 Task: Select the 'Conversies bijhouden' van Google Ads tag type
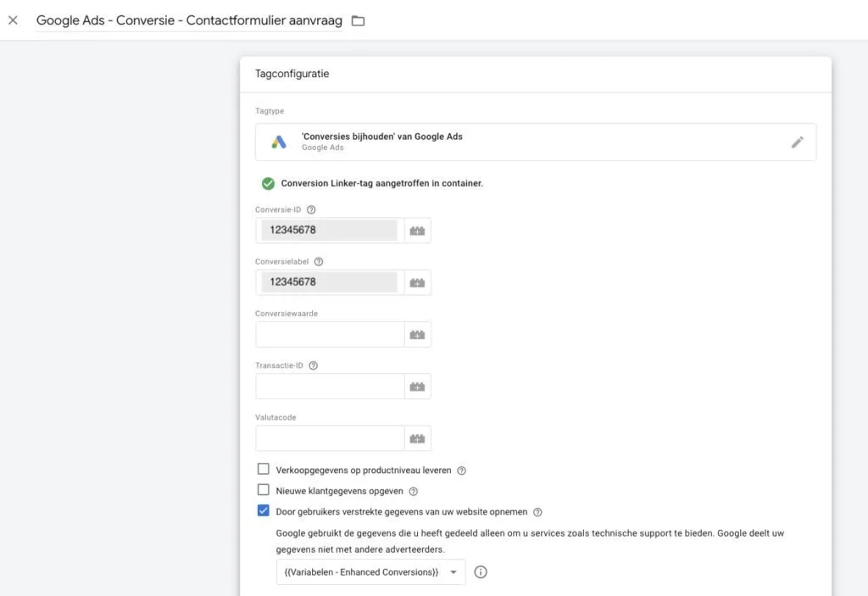[x=536, y=142]
